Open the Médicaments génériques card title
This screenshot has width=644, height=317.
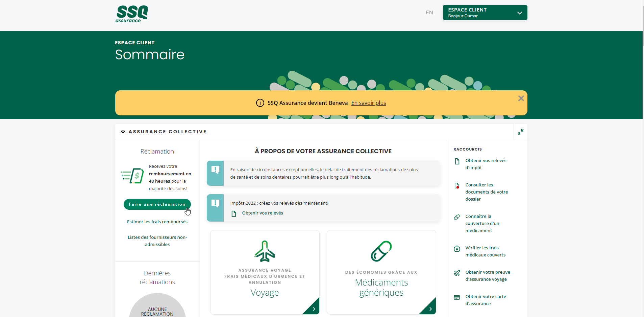pyautogui.click(x=381, y=288)
